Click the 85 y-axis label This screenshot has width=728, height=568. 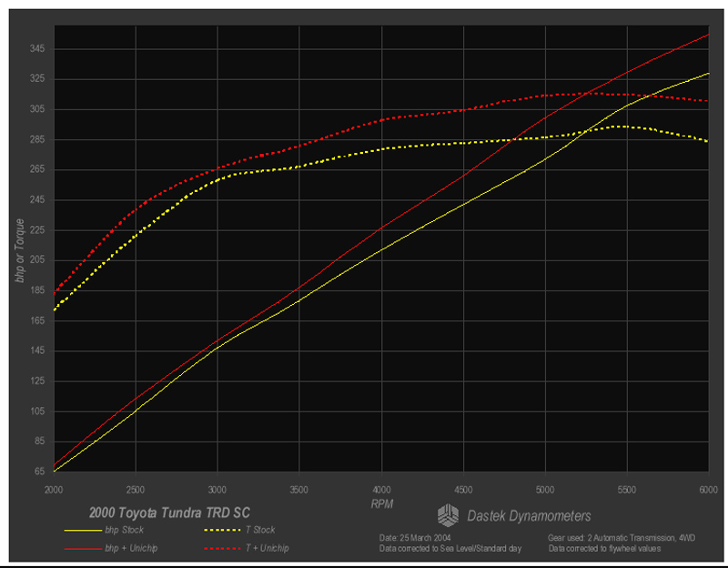click(39, 441)
